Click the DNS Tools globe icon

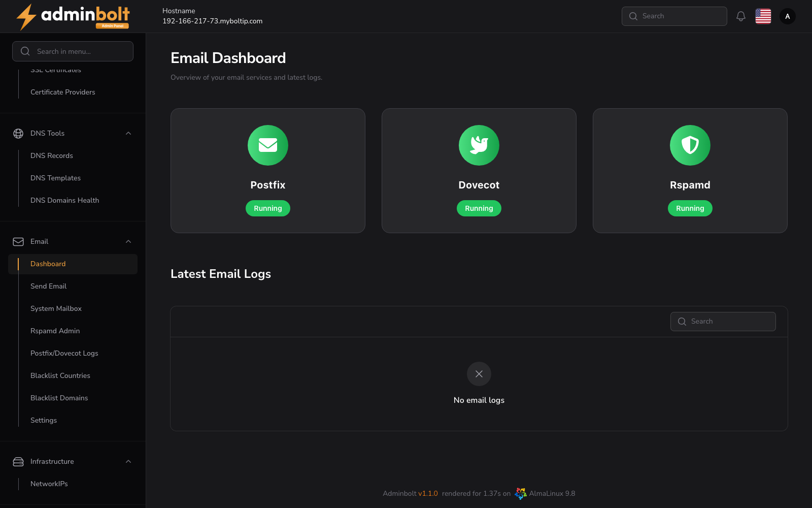click(18, 133)
